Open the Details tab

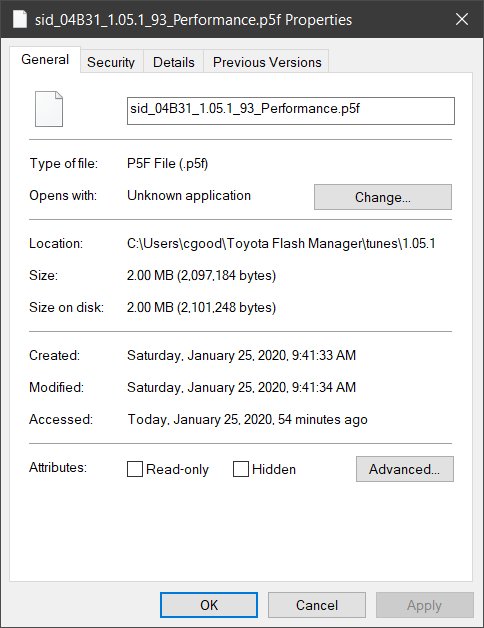(173, 62)
